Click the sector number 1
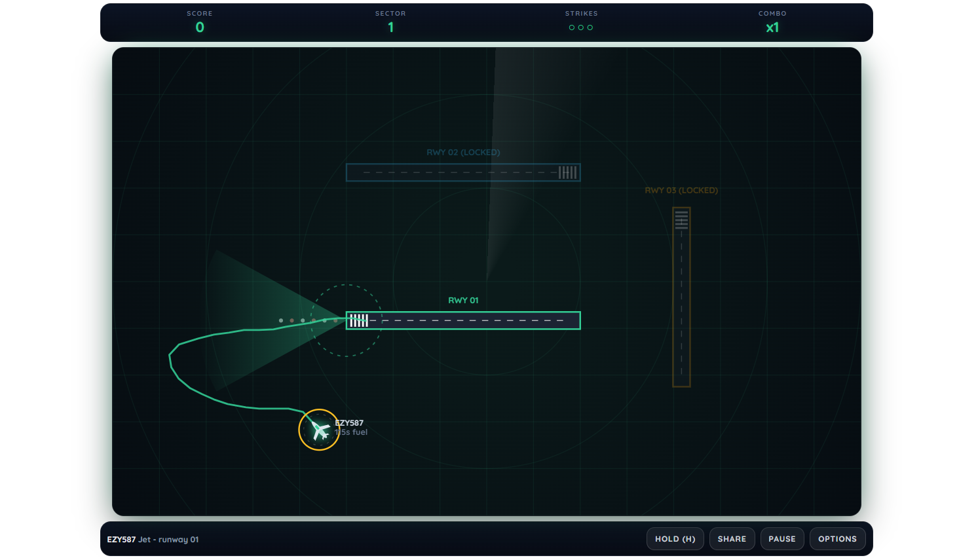 [391, 28]
